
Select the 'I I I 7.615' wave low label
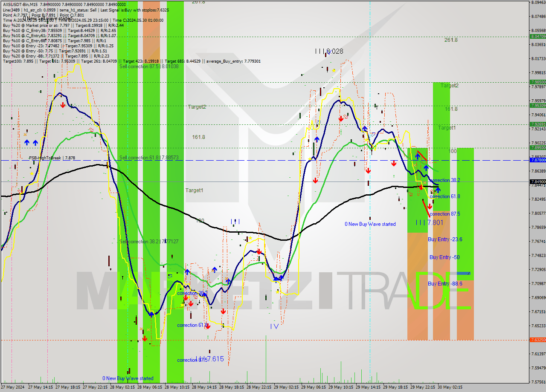click(209, 359)
